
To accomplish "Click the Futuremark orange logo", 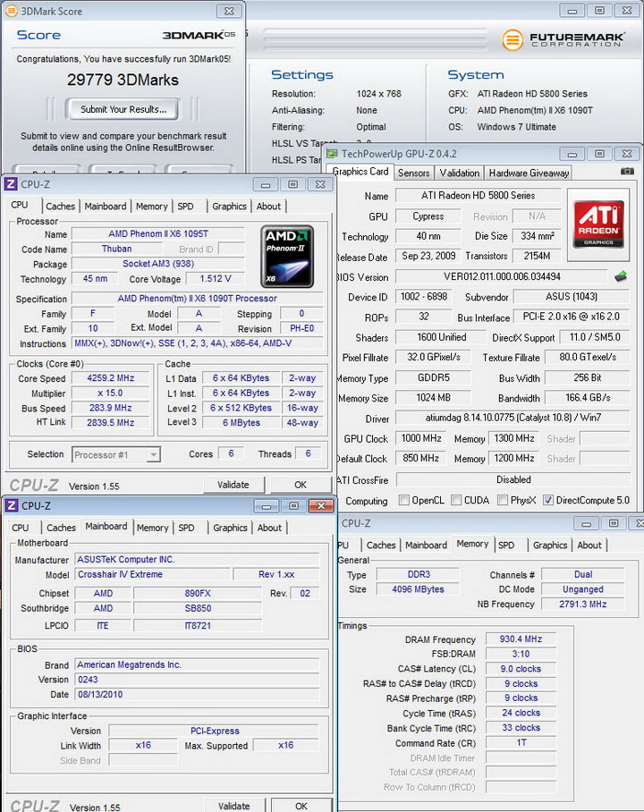I will 513,40.
